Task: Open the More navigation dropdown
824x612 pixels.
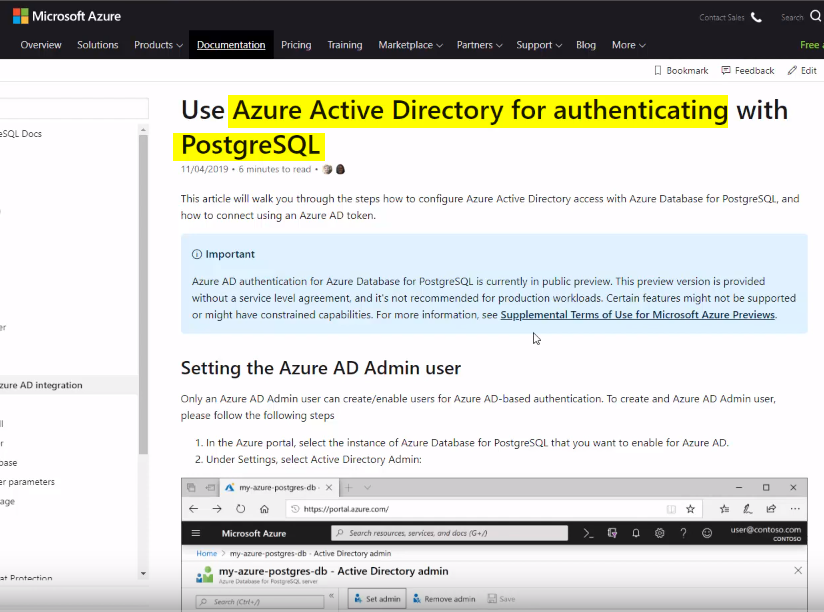Action: (x=628, y=45)
